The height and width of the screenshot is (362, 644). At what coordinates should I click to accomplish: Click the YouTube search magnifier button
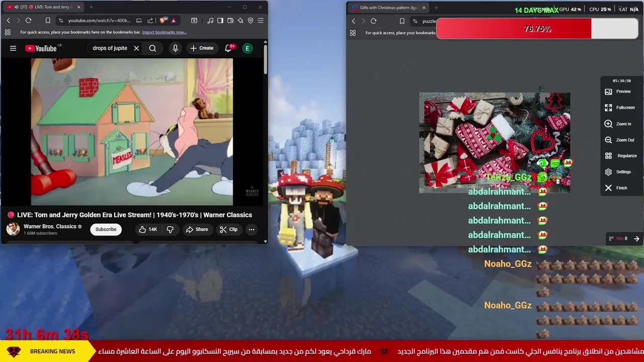(152, 48)
